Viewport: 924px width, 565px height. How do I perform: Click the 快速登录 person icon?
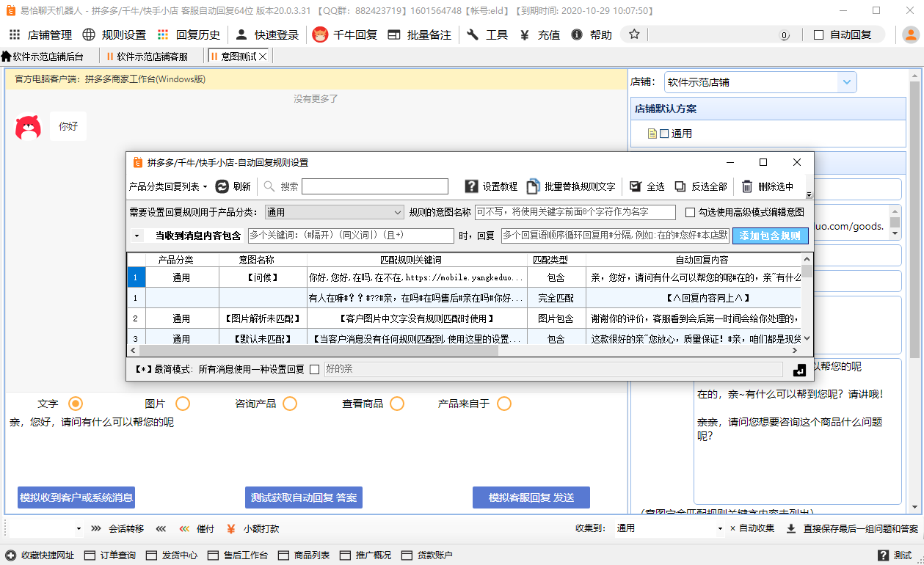click(x=241, y=34)
